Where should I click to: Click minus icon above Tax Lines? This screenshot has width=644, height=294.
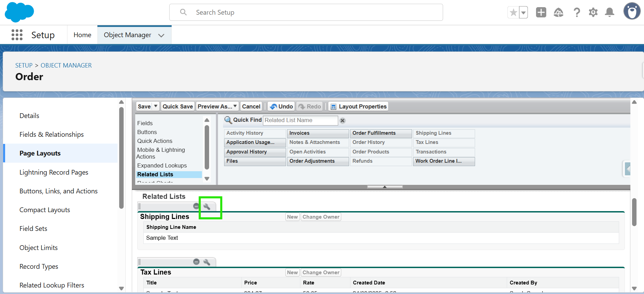(x=196, y=262)
